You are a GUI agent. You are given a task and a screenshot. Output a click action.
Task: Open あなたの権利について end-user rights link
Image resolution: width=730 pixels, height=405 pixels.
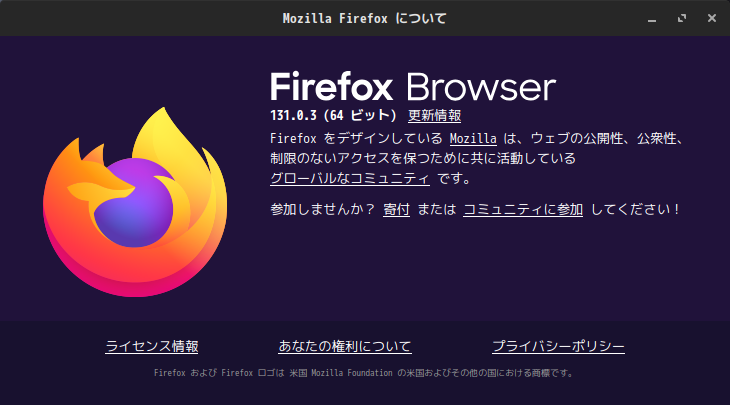(x=345, y=346)
